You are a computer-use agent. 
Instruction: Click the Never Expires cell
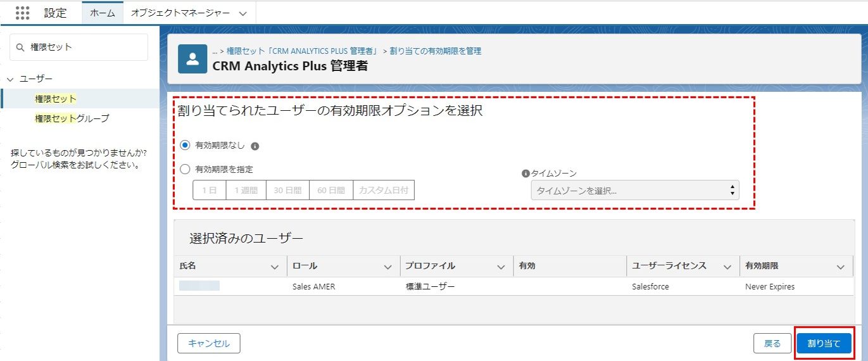[x=770, y=286]
